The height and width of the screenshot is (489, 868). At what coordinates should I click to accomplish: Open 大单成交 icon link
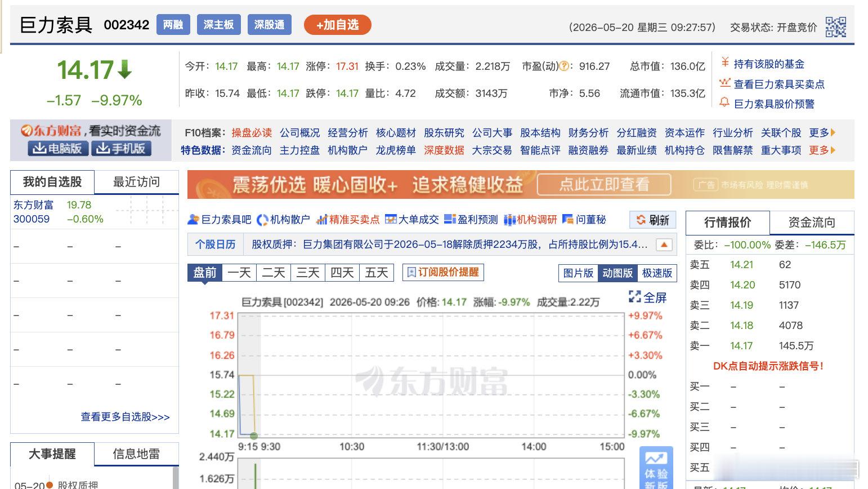[411, 220]
